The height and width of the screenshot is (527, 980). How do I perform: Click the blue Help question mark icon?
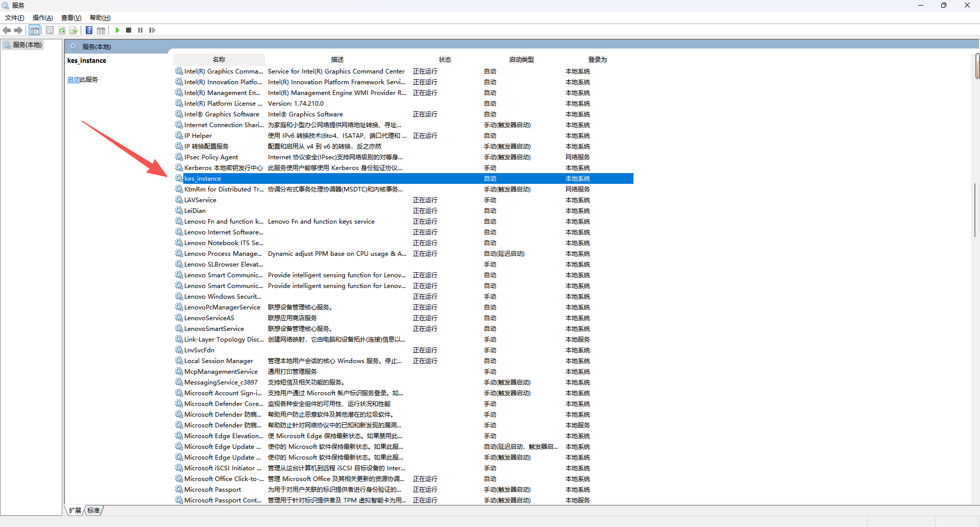(89, 30)
